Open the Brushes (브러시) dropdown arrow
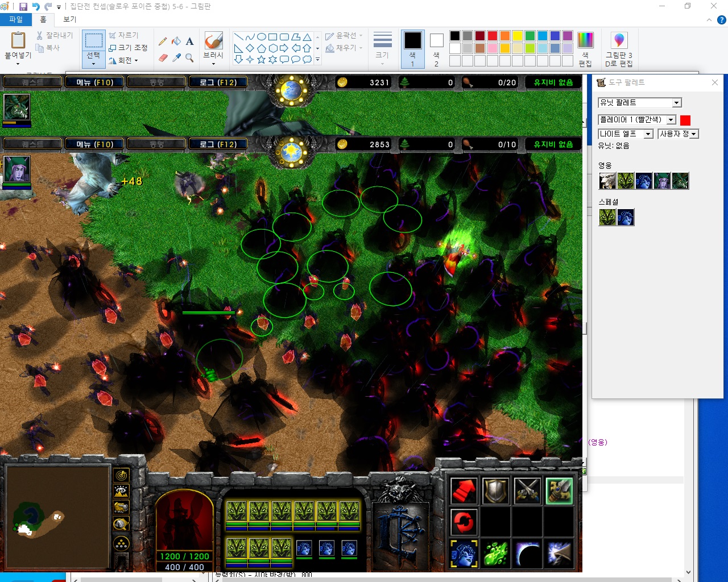The height and width of the screenshot is (582, 728). point(213,63)
